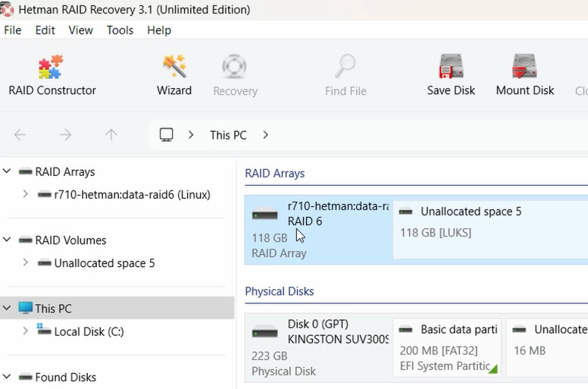Open the Edit menu
588x389 pixels.
coord(45,30)
